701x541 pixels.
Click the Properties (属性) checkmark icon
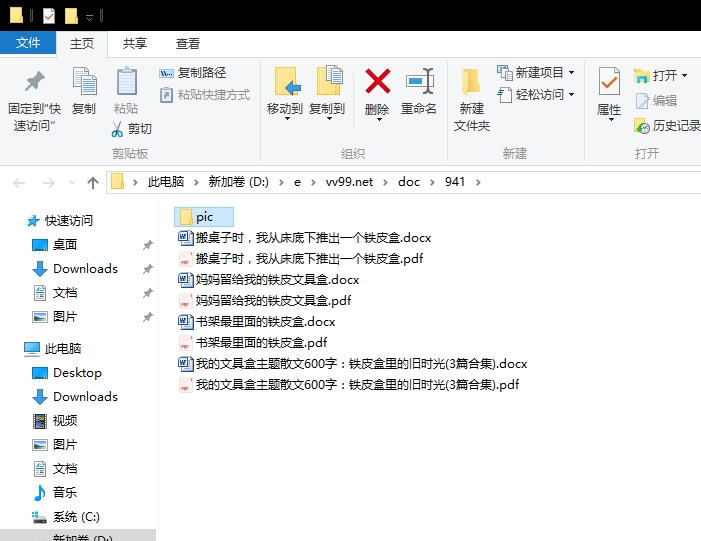point(609,81)
